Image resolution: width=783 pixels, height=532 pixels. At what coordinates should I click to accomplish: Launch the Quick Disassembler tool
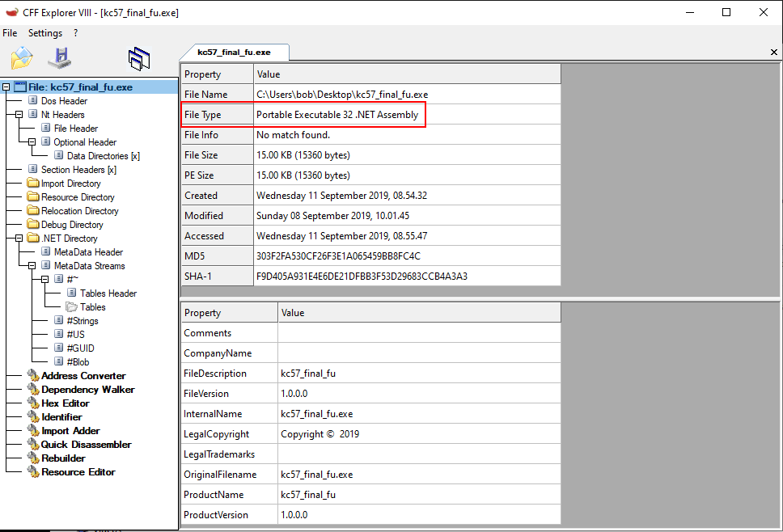(x=86, y=445)
